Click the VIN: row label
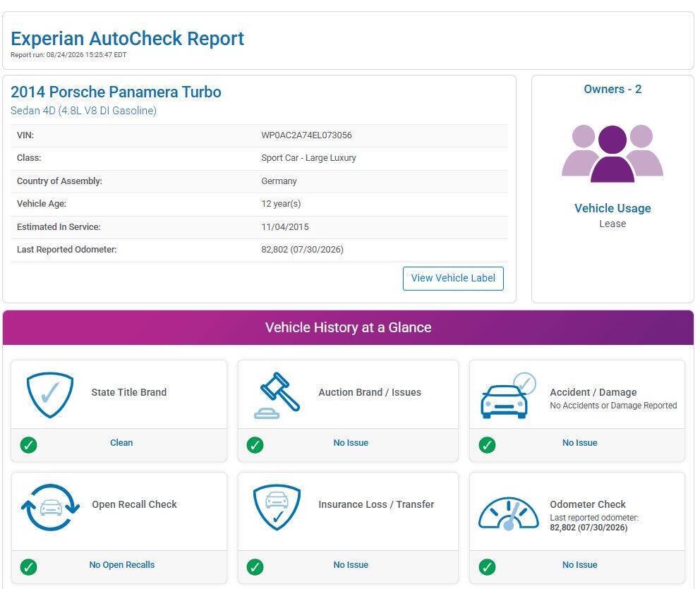This screenshot has width=700, height=589. point(25,135)
